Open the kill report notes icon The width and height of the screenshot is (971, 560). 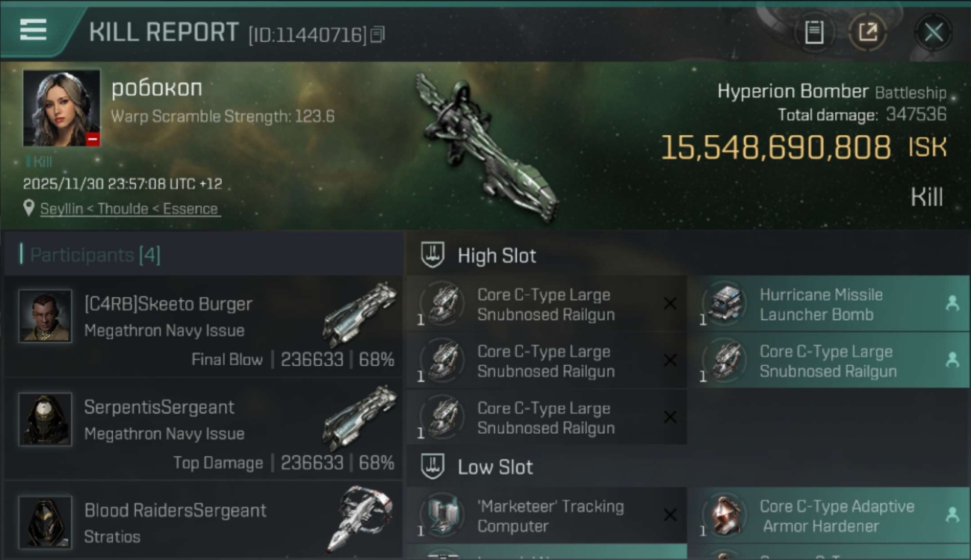[x=814, y=32]
